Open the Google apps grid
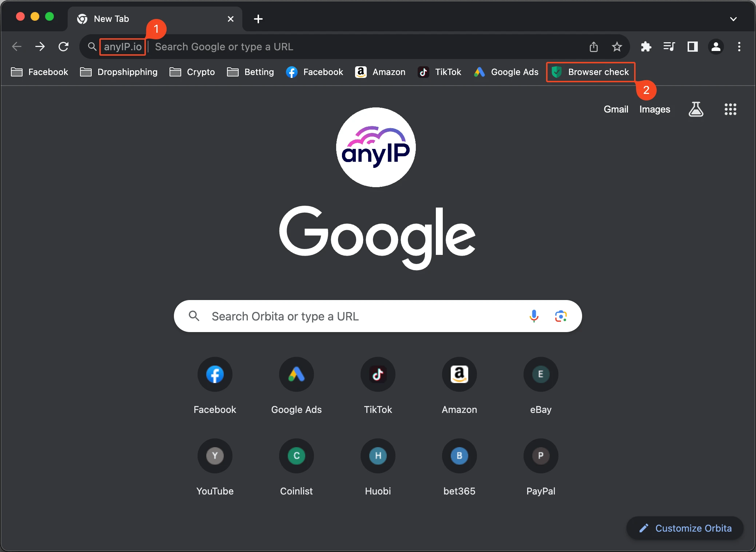756x552 pixels. click(731, 109)
